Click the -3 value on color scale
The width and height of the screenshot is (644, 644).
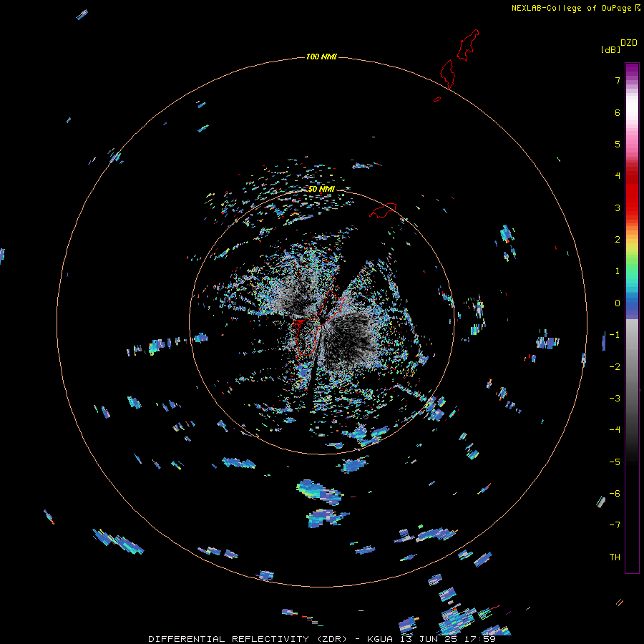point(615,399)
